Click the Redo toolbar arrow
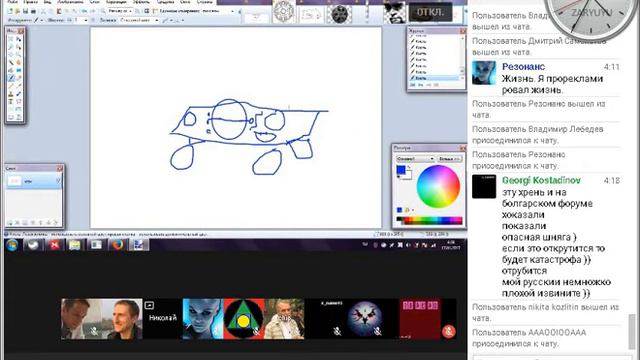640x360 pixels. point(93,11)
